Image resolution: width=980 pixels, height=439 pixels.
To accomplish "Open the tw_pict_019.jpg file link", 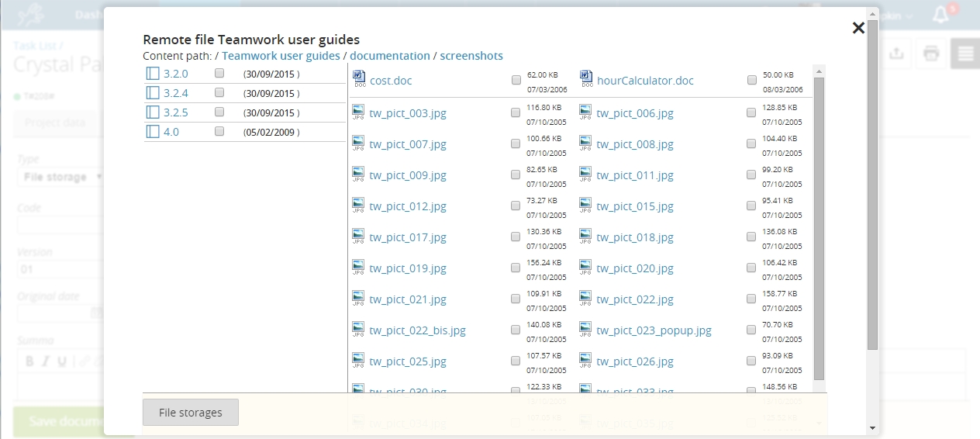I will pyautogui.click(x=408, y=268).
